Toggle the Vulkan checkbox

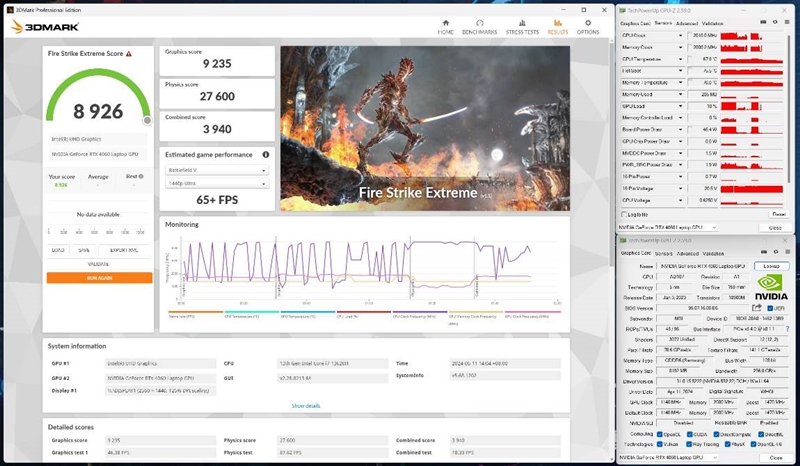(659, 444)
